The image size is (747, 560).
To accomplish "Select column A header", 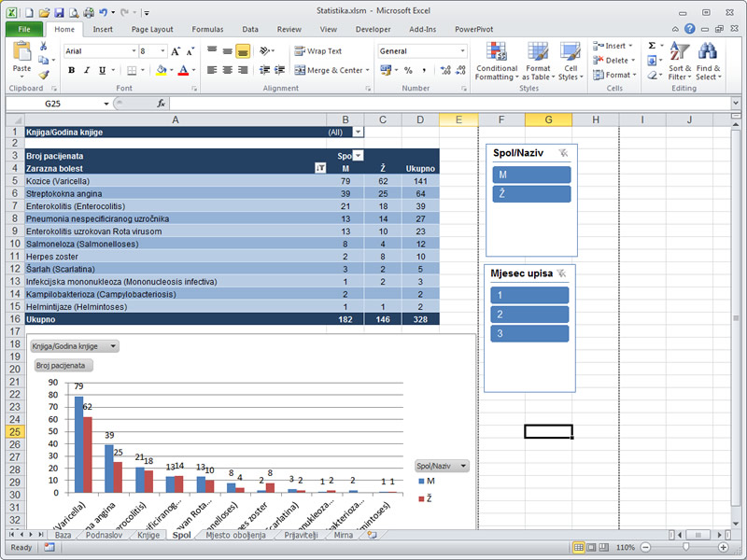I will click(176, 119).
